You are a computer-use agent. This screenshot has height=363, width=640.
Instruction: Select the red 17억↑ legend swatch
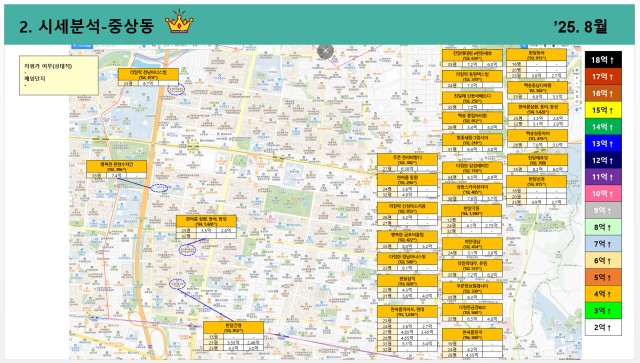point(603,77)
